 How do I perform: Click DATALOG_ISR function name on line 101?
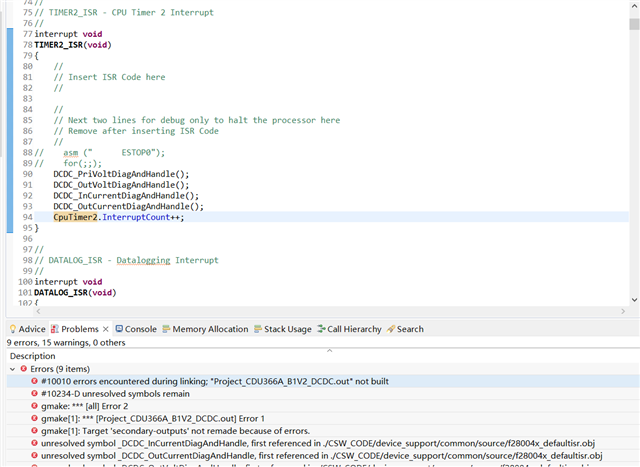click(61, 293)
